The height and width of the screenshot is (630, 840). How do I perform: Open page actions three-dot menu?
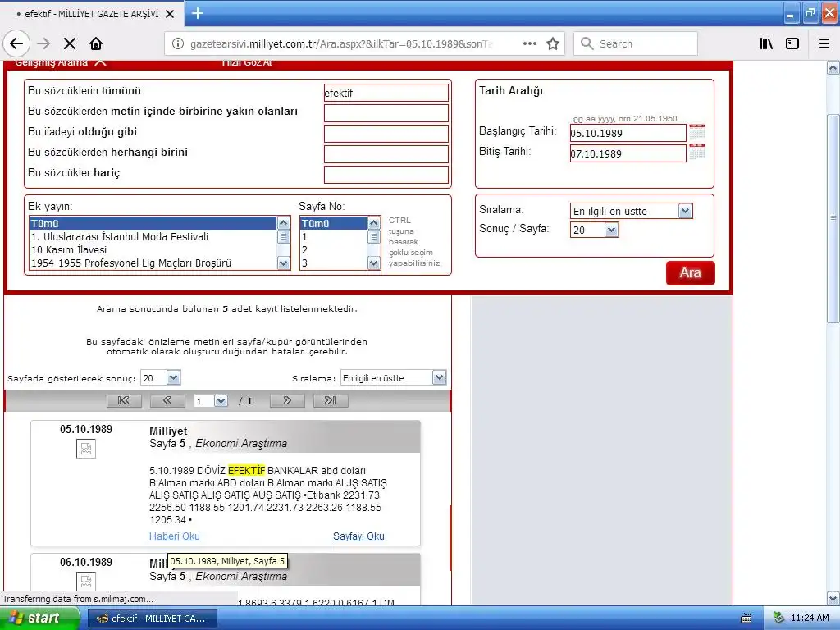tap(529, 44)
